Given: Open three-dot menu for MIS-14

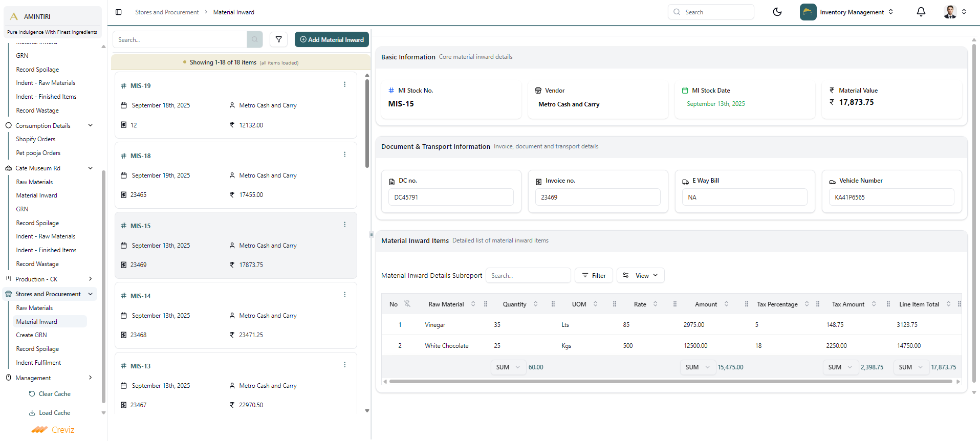Looking at the screenshot, I should pyautogui.click(x=344, y=295).
